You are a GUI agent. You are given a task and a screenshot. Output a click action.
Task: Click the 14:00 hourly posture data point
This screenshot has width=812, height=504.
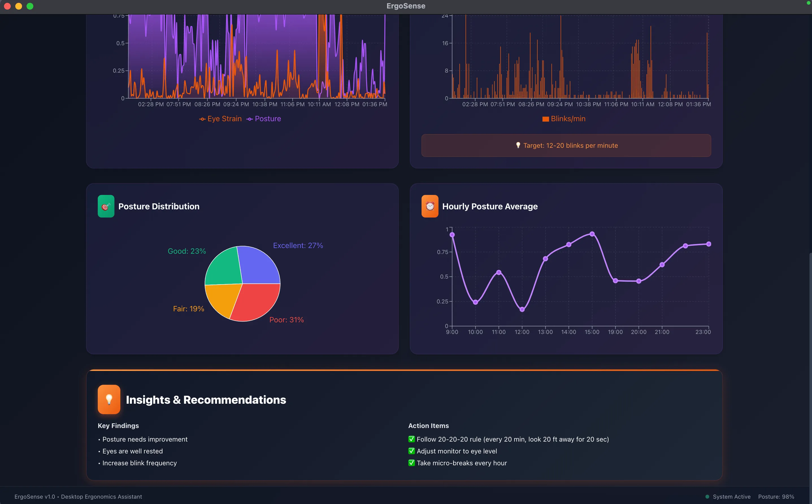(x=569, y=245)
